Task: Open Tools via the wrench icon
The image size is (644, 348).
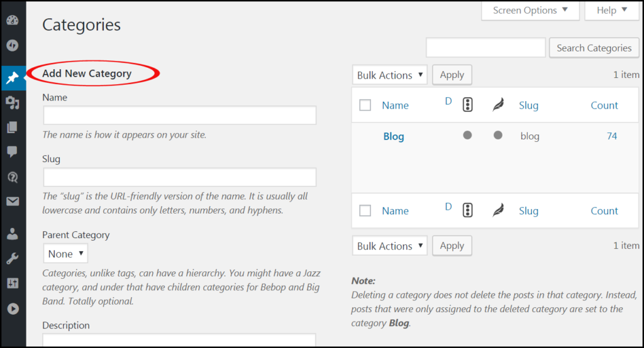Action: tap(12, 258)
